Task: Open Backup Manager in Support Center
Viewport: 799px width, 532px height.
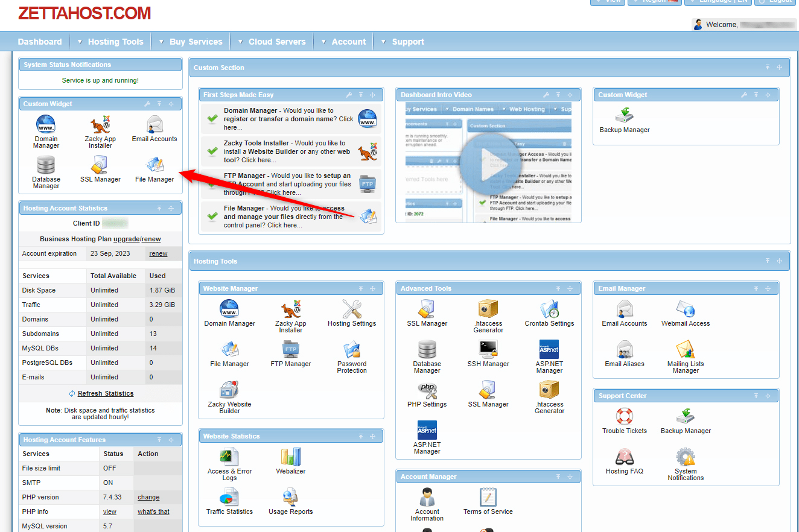Action: pyautogui.click(x=686, y=421)
